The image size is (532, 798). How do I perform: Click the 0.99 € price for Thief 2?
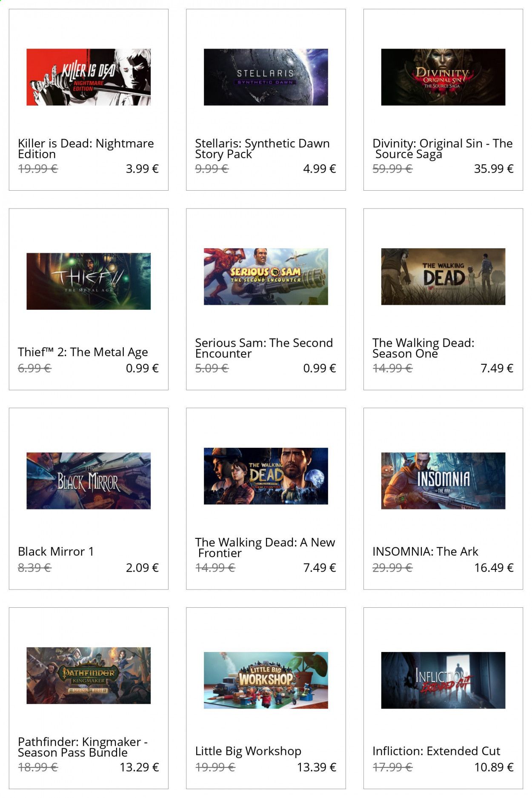pos(142,368)
